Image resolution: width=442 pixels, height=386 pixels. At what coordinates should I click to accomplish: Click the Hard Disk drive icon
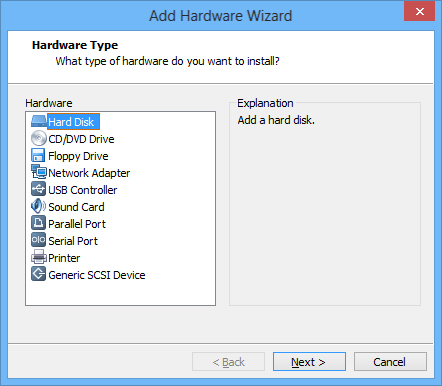tap(38, 121)
